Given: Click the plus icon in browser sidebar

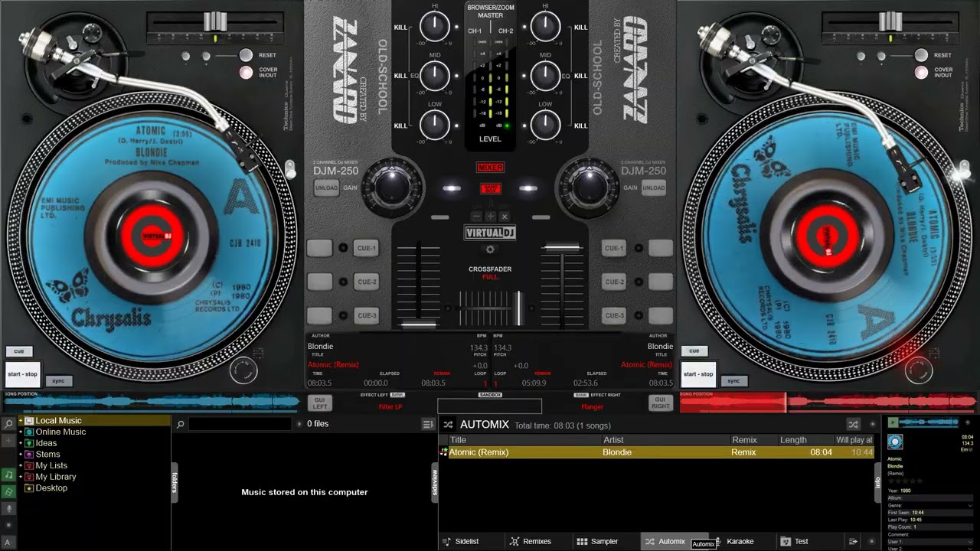Looking at the screenshot, I should 9,441.
